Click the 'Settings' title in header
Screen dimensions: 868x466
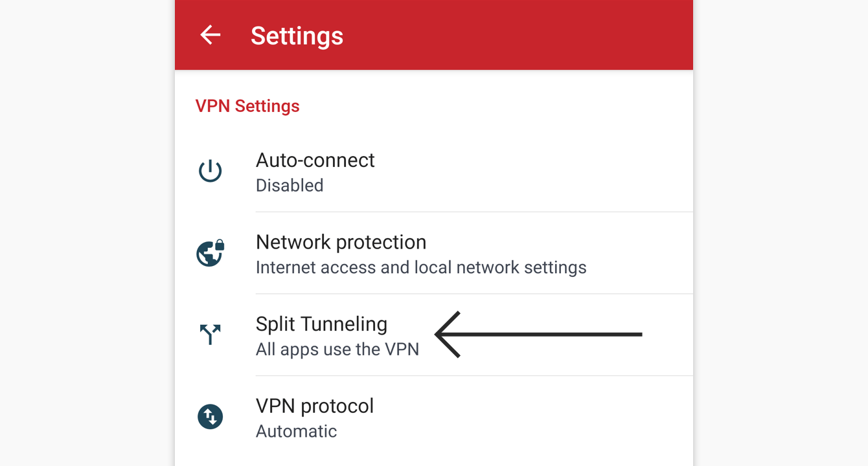click(297, 36)
